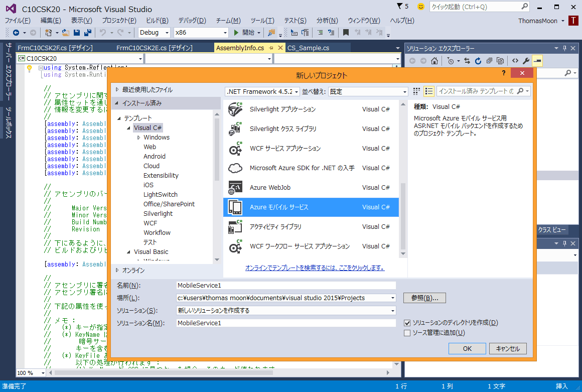
Task: Switch to the Class View tab
Action: click(x=552, y=230)
